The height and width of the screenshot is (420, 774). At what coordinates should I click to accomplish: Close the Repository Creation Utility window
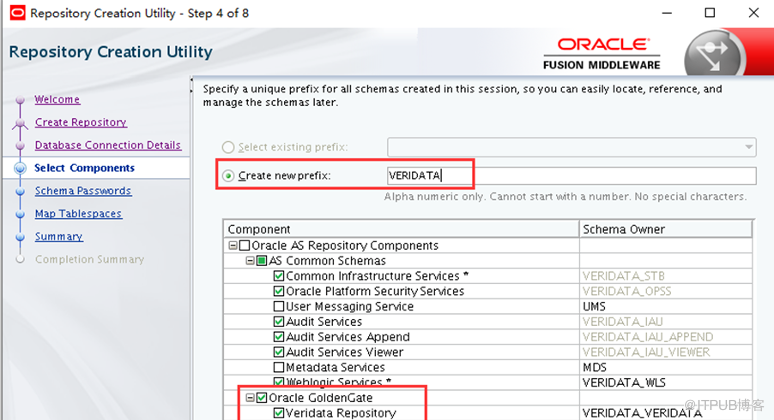pos(753,13)
